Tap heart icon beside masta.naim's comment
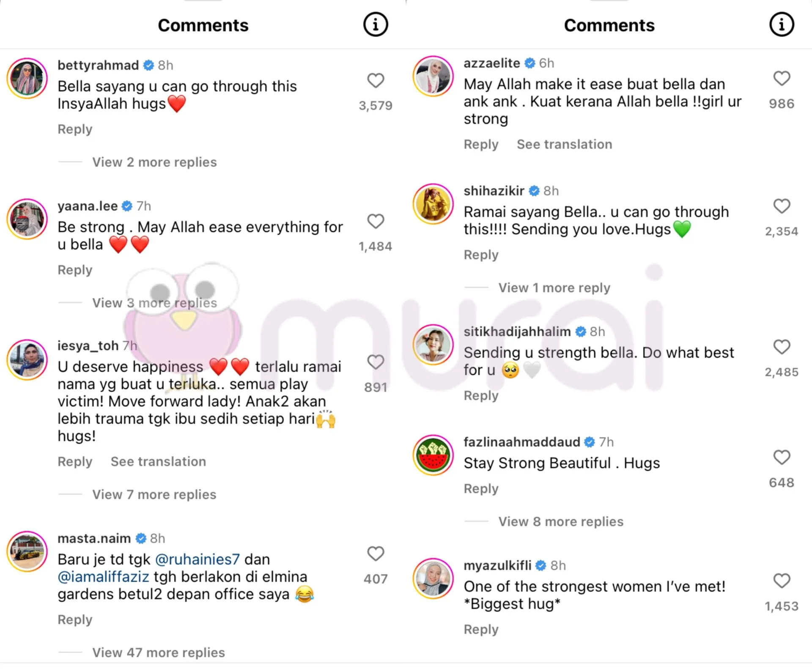Image resolution: width=812 pixels, height=669 pixels. point(375,554)
